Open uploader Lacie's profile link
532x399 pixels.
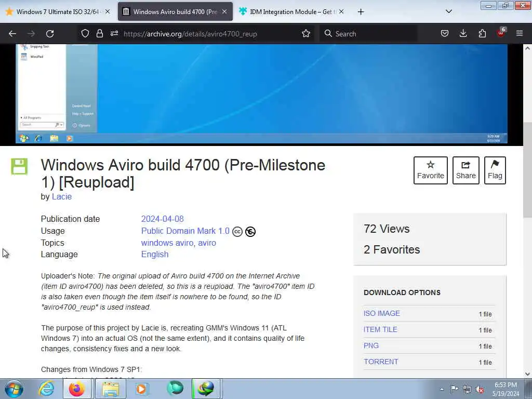point(62,197)
